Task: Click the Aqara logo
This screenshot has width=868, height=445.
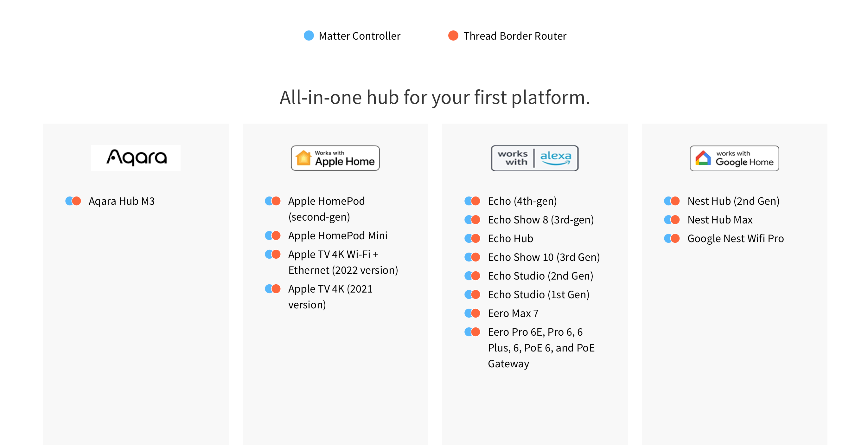Action: [x=136, y=158]
